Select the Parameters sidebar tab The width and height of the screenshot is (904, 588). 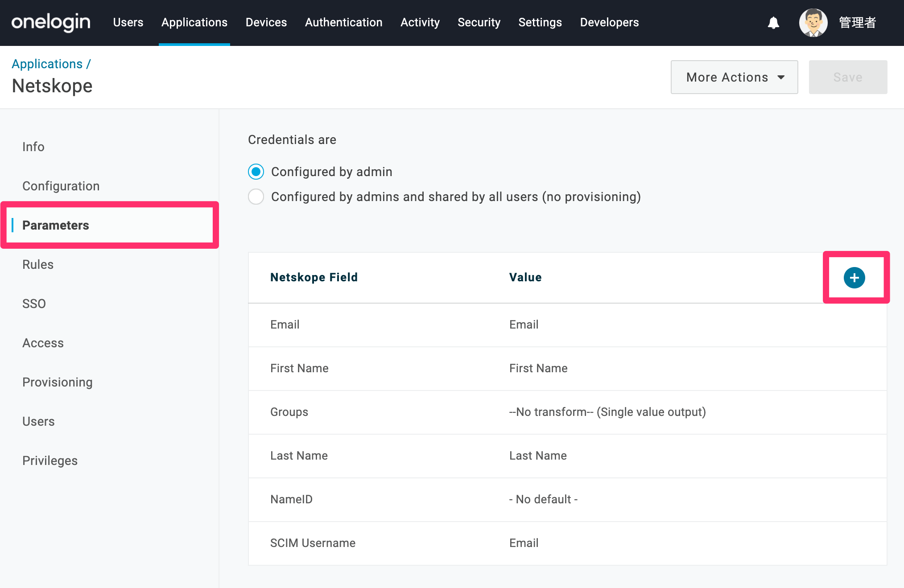[56, 225]
